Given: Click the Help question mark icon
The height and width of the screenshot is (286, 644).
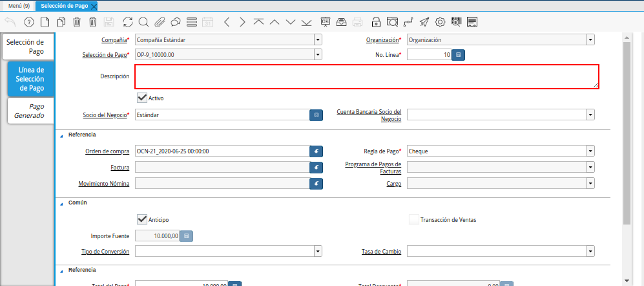Looking at the screenshot, I should tap(28, 22).
